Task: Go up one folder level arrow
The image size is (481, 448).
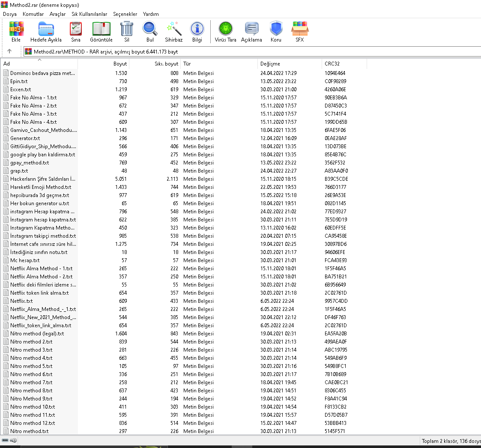Action: (x=9, y=51)
